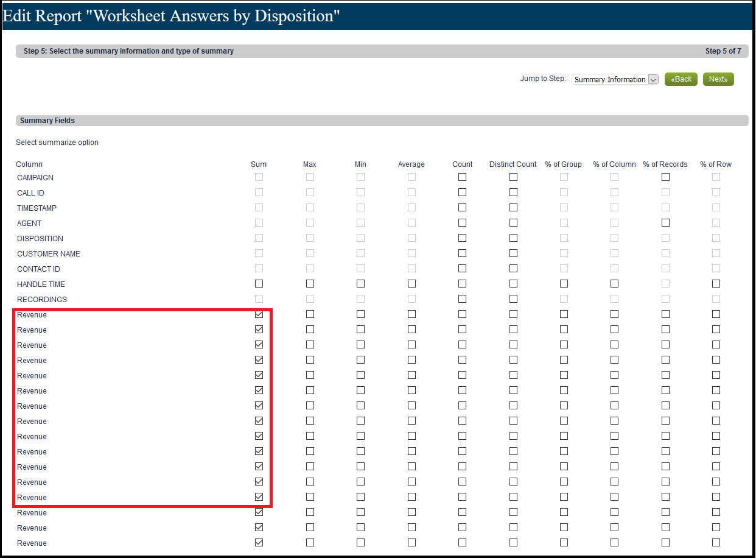Check Max summary for HANDLE TIME
Viewport: 756px width, 558px height.
(x=310, y=283)
